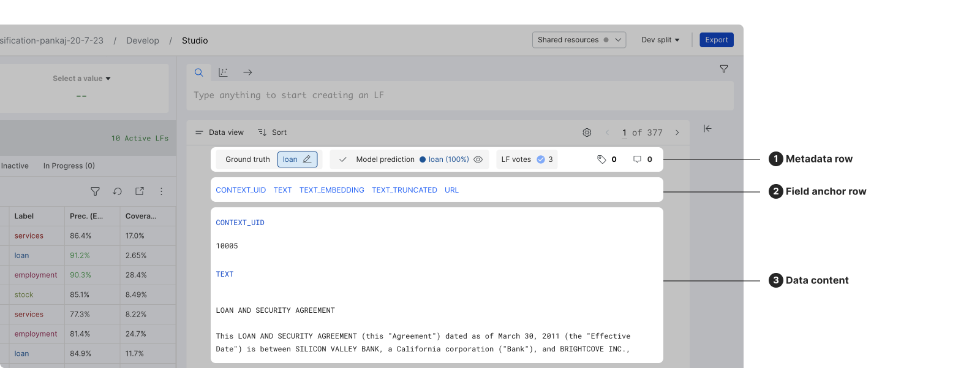Select loan row with 84.9% precision
This screenshot has width=980, height=368.
point(88,353)
